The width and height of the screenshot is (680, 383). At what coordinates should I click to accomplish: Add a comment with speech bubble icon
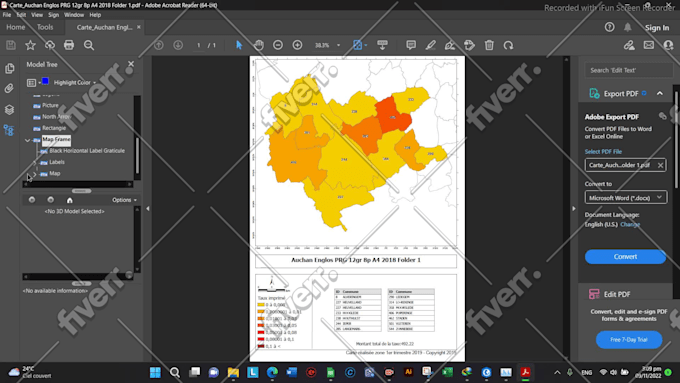pos(411,45)
